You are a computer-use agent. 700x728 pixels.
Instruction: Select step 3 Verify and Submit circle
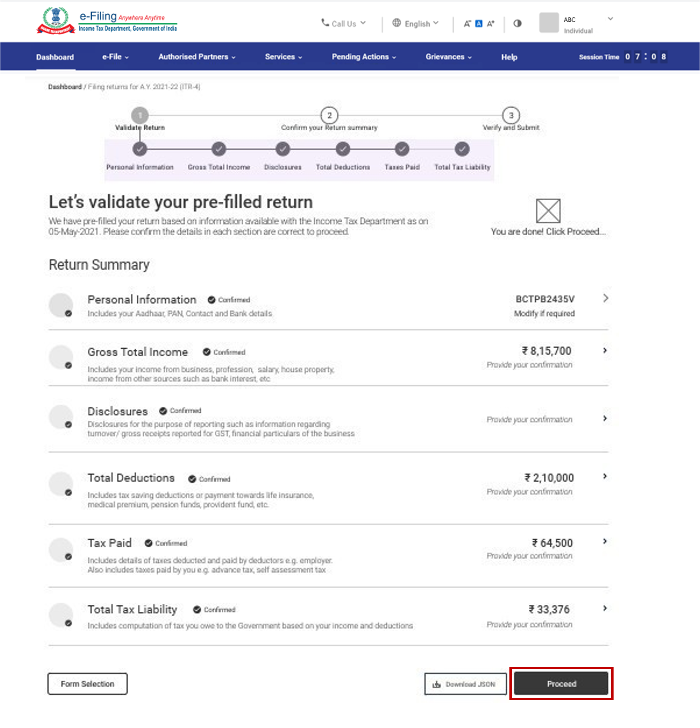click(x=511, y=115)
